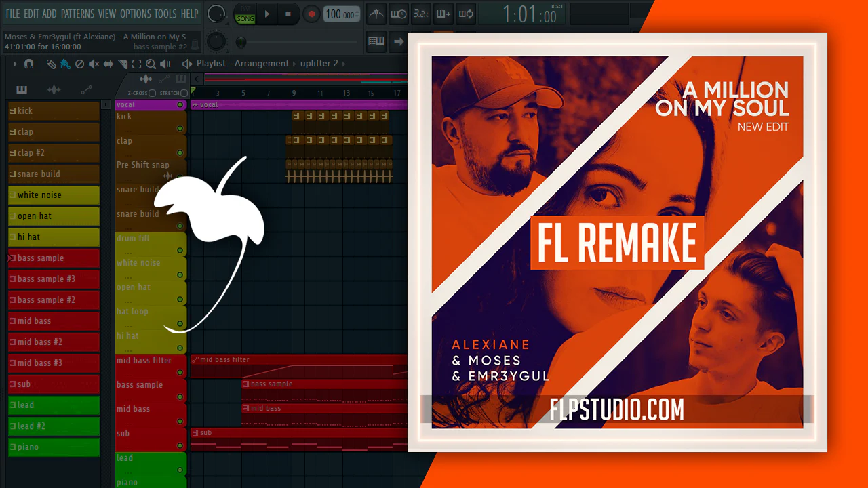Show pattern clips in the picker
Image resolution: width=868 pixels, height=488 pixels.
click(22, 90)
